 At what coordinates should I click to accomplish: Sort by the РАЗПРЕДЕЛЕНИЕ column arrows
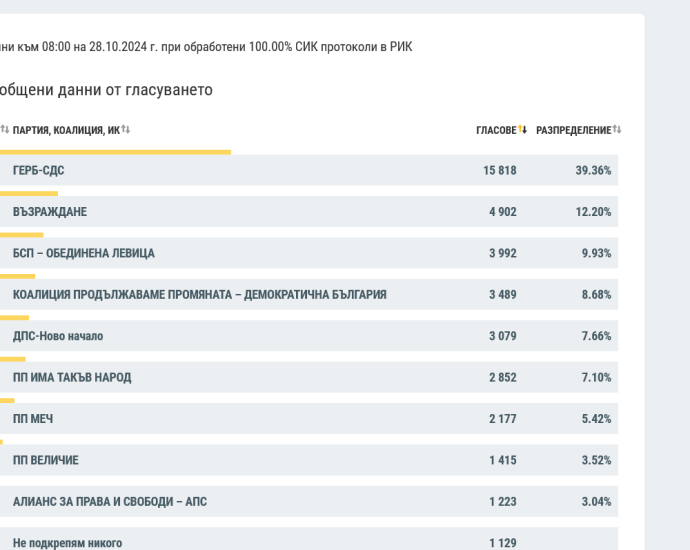pos(617,129)
